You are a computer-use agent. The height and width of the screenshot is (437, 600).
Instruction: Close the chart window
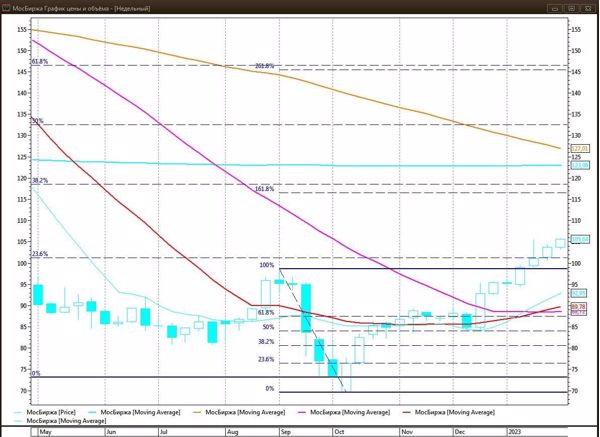click(590, 7)
